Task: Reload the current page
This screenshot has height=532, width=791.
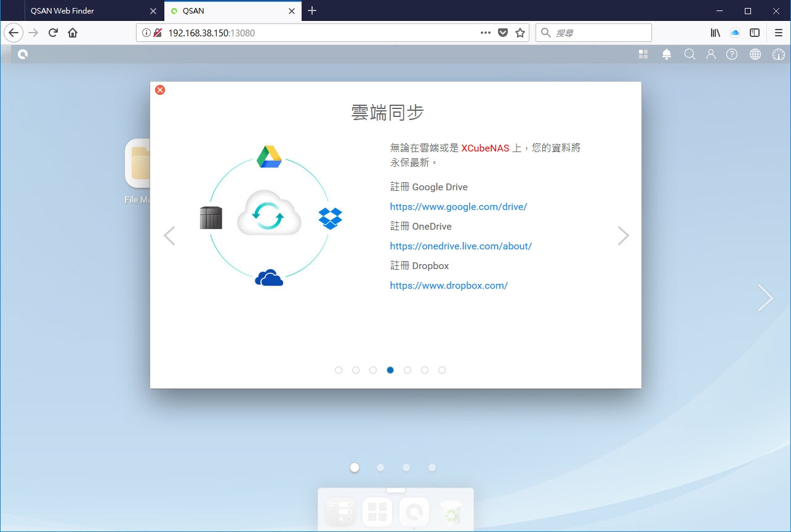Action: 53,33
